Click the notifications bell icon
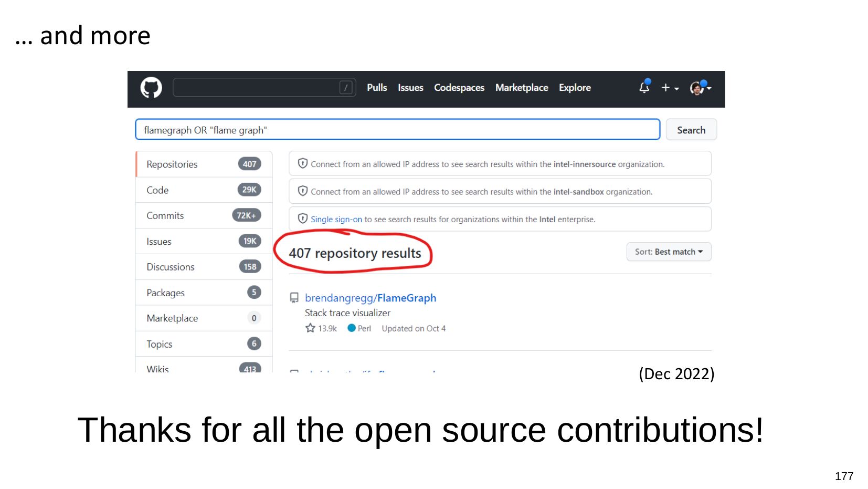 click(x=644, y=88)
